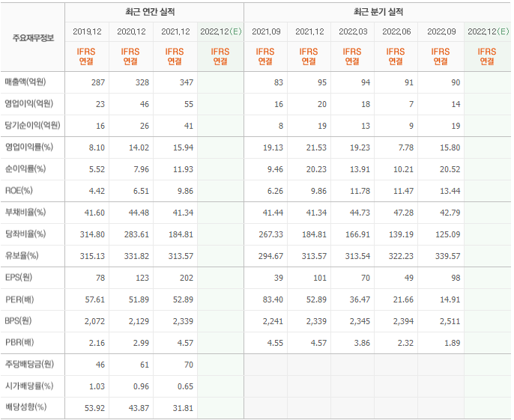Viewport: 514px width, 420px height.
Task: Click the quick ratio value 314.80
Action: (x=92, y=234)
